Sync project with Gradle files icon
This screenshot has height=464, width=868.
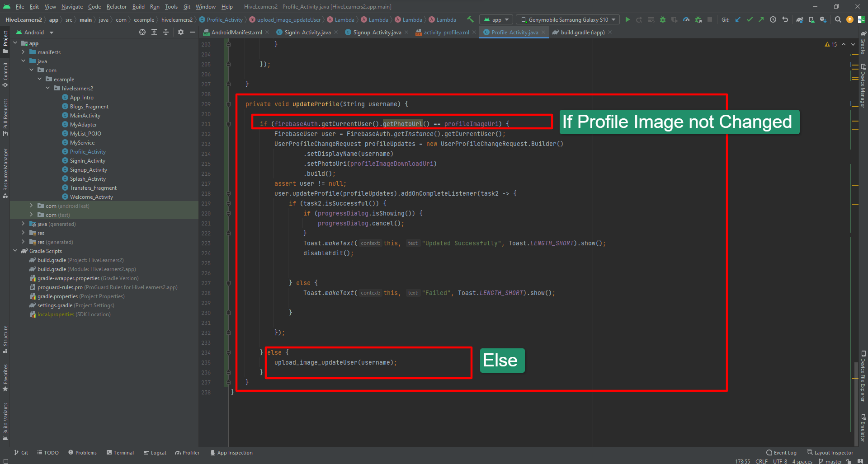point(800,19)
